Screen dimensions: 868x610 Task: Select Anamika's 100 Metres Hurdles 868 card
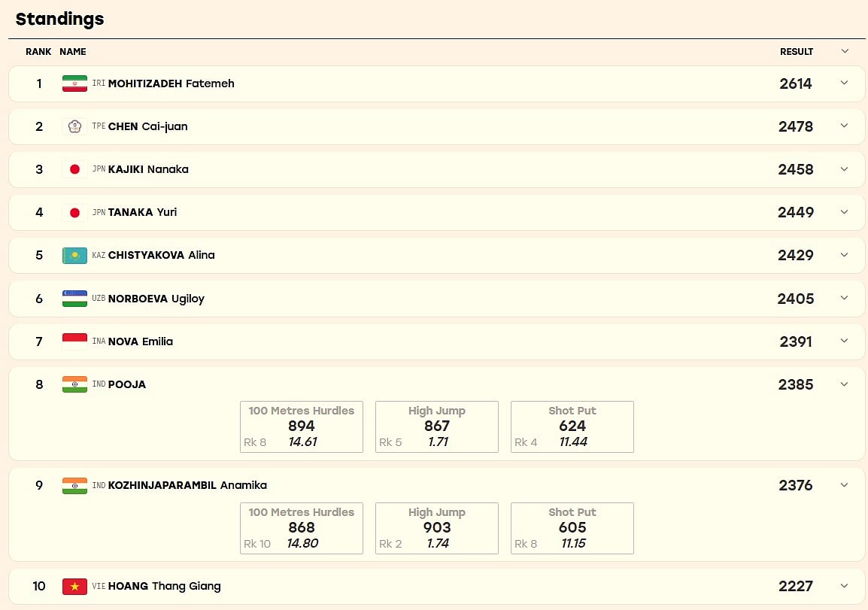coord(302,528)
